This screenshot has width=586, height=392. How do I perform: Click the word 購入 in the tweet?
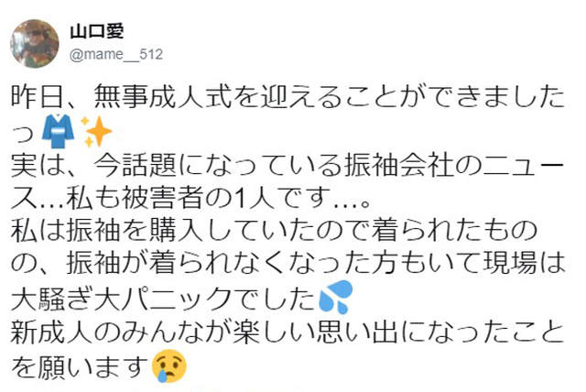click(177, 231)
